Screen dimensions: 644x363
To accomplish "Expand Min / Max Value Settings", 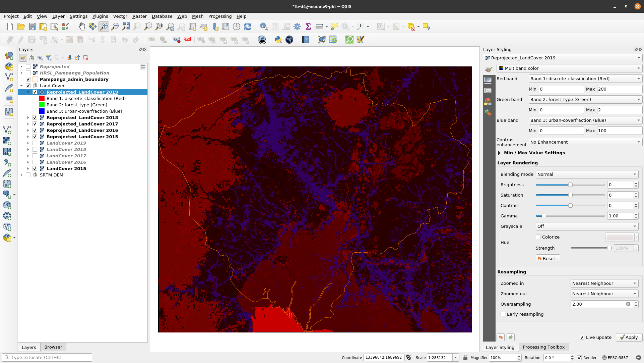I will coord(499,153).
